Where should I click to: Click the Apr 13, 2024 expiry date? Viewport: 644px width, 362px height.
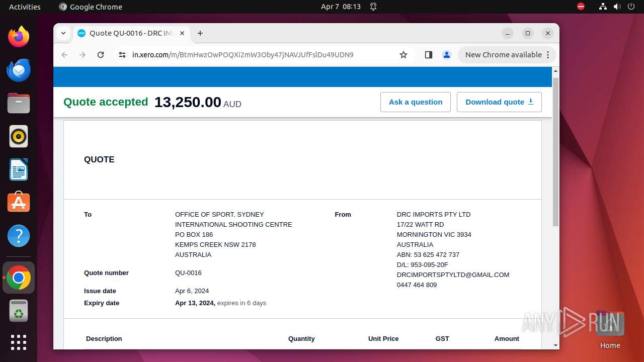(195, 303)
